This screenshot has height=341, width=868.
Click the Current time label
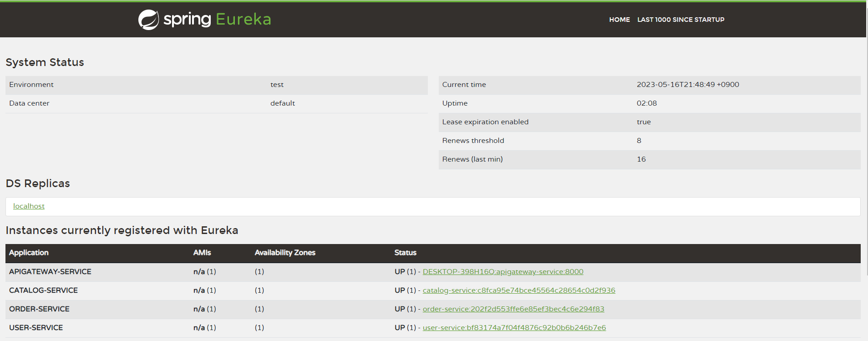pyautogui.click(x=464, y=85)
